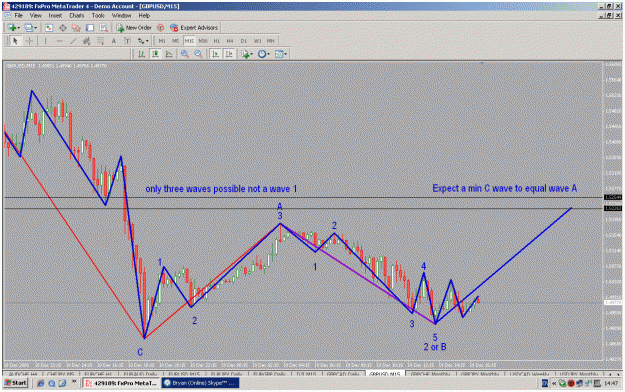Toggle the Expert Advisors button
Screen dimensions: 625x392
point(194,28)
